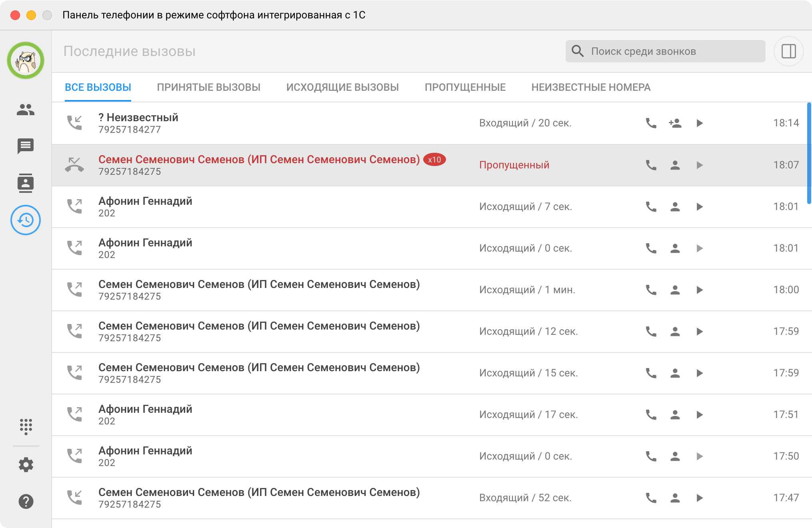Screen dimensions: 812x528
Task: Switch to the ПРОПУЩЕННЫЕ tab
Action: (465, 87)
